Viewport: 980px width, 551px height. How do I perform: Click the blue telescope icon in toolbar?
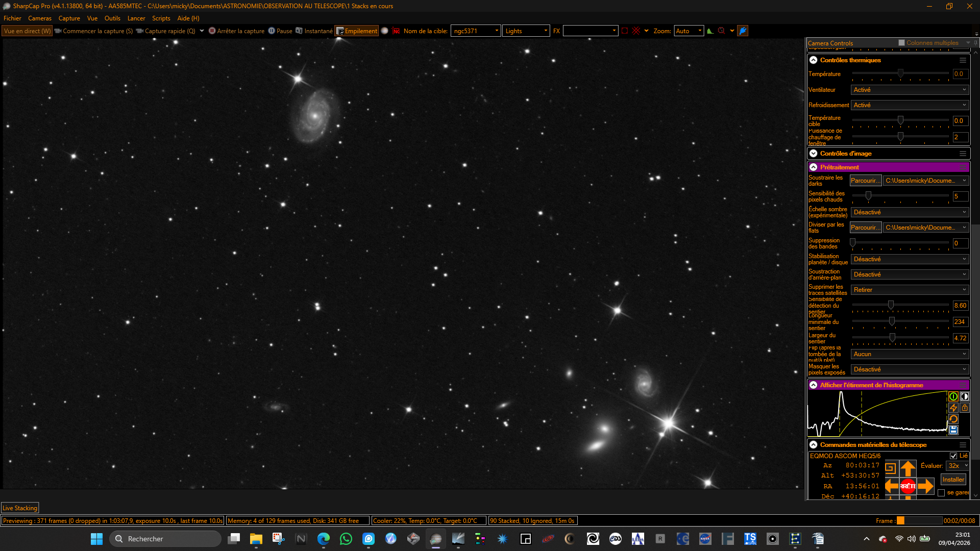point(743,31)
